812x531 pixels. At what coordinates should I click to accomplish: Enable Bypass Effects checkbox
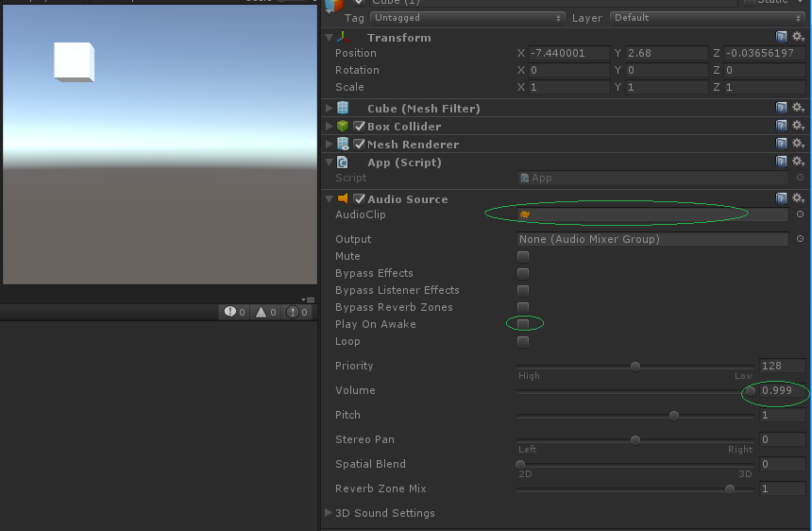coord(523,273)
